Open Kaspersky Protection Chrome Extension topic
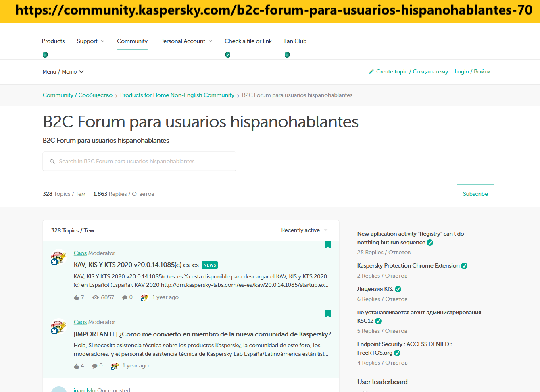The width and height of the screenshot is (540, 392). point(408,265)
